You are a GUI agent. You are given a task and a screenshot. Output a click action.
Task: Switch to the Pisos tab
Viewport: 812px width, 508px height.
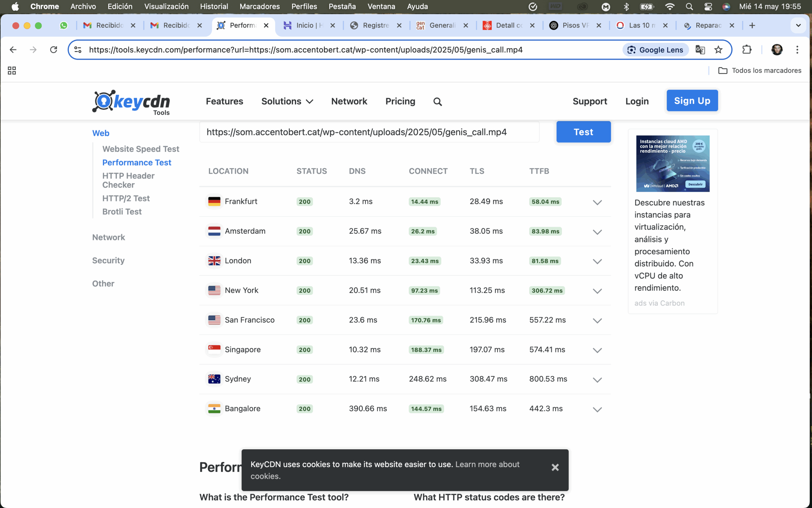(575, 25)
